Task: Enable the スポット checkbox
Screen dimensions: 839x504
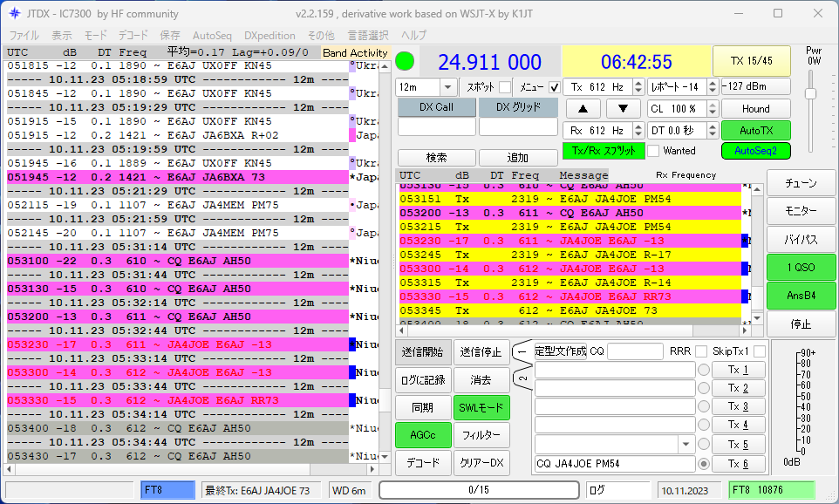Action: [504, 87]
